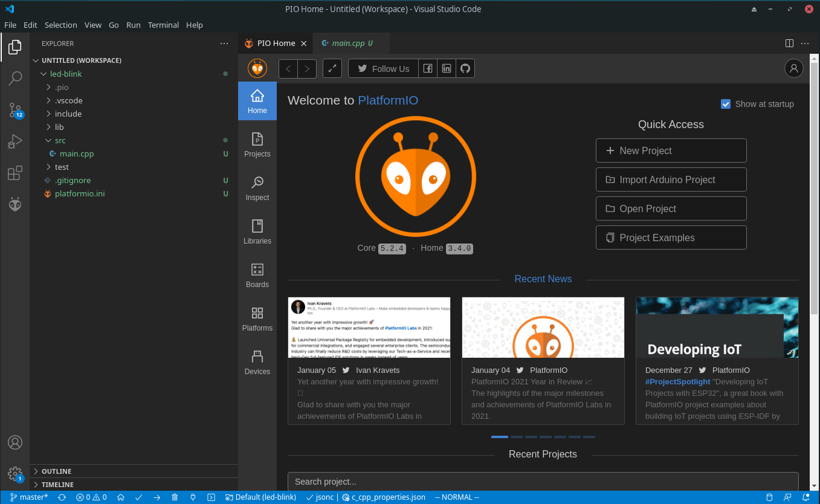Open PlatformIO Facebook icon
This screenshot has height=504, width=820.
(x=428, y=69)
